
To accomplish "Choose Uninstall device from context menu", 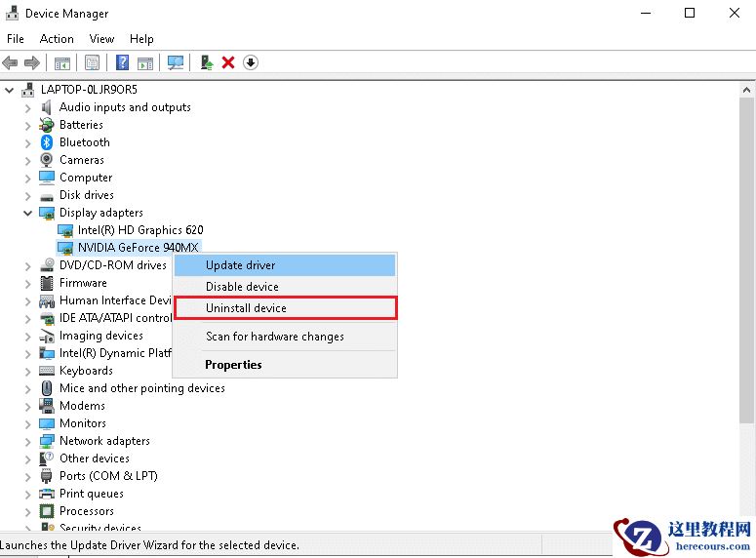I will click(285, 307).
